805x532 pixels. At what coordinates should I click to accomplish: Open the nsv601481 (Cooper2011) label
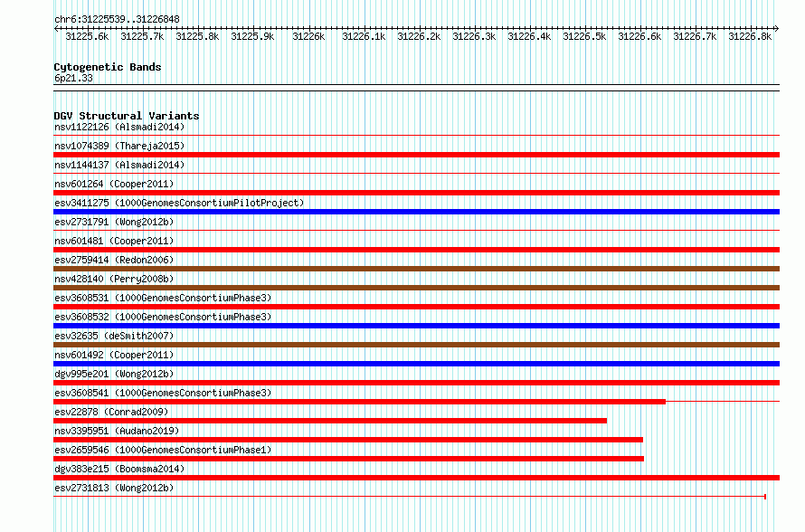[x=114, y=241]
